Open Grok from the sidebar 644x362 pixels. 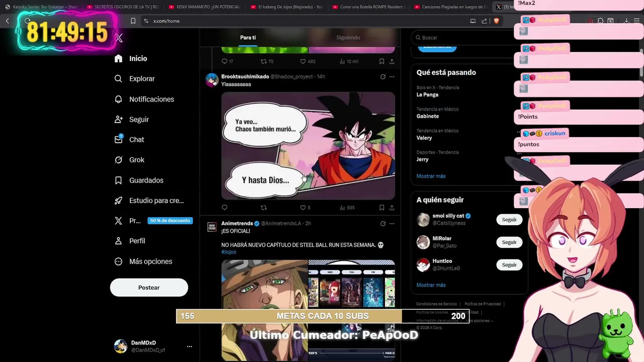(129, 159)
